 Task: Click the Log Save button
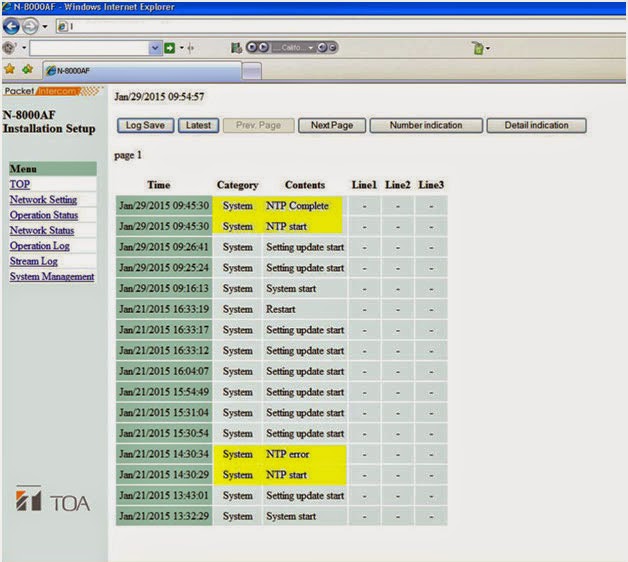pyautogui.click(x=145, y=125)
